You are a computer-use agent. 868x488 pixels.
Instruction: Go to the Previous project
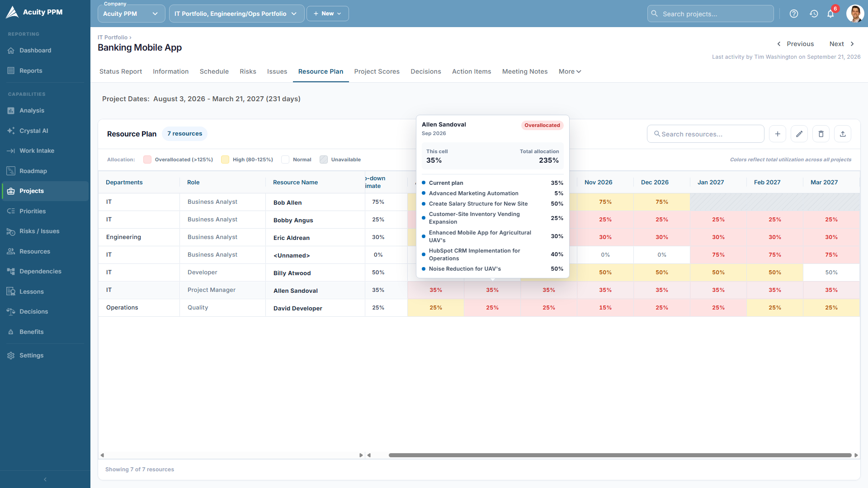(x=796, y=44)
